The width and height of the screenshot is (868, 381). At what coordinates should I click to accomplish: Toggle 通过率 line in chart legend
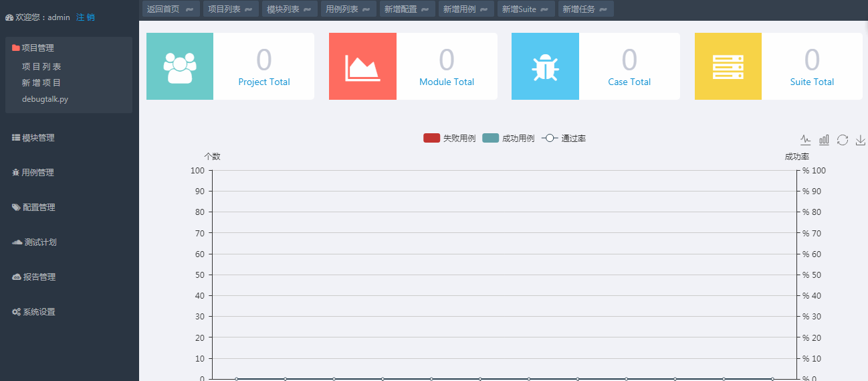(x=564, y=138)
